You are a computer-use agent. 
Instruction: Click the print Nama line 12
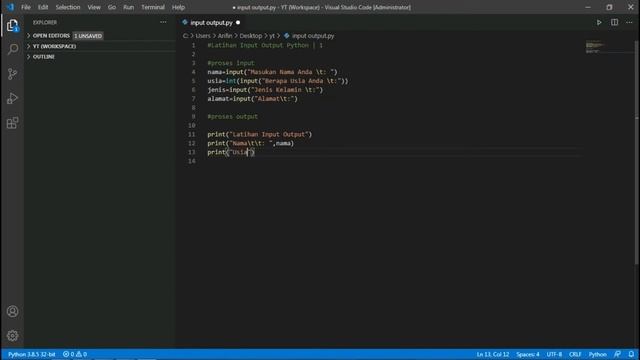[x=251, y=143]
